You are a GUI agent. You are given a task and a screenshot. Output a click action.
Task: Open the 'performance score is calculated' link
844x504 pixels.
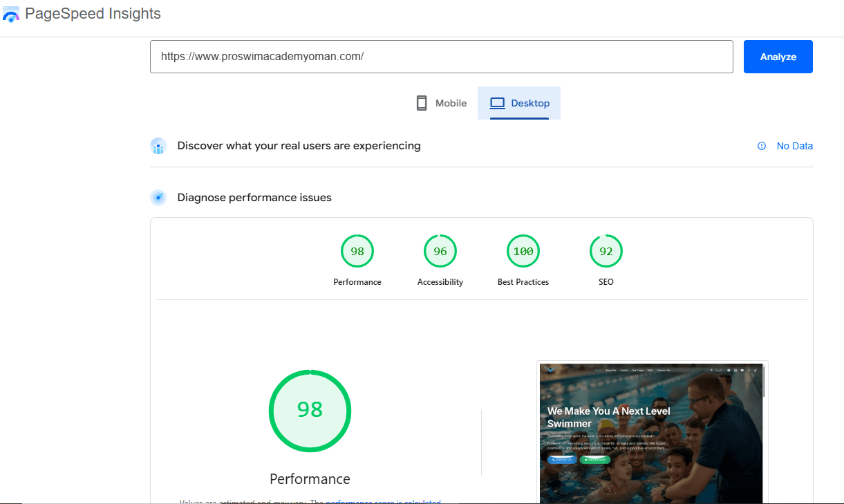(x=383, y=501)
